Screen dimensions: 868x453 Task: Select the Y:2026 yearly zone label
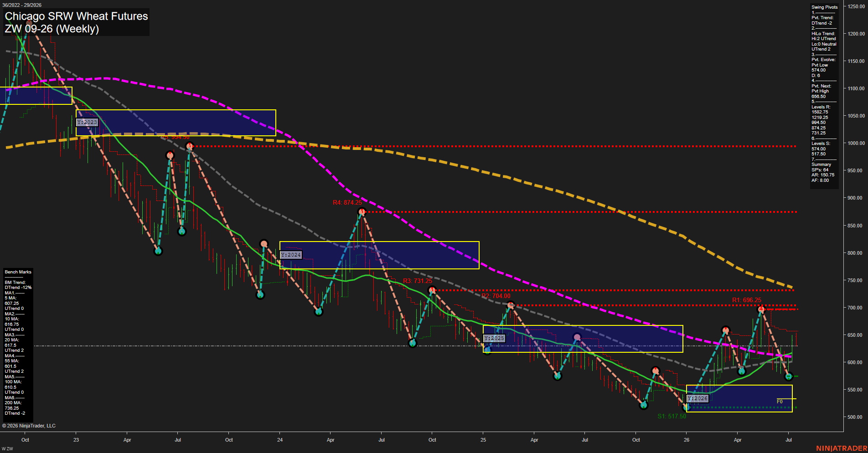coord(697,398)
